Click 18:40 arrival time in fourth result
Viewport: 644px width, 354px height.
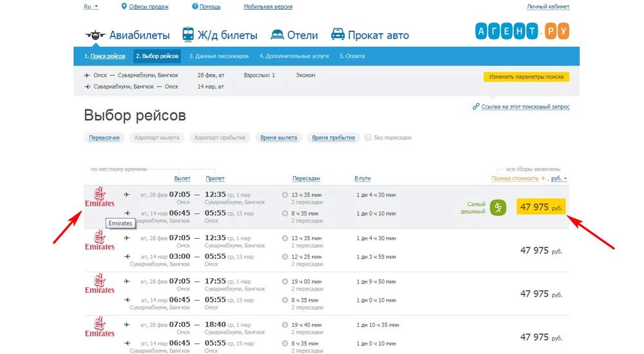pyautogui.click(x=215, y=324)
